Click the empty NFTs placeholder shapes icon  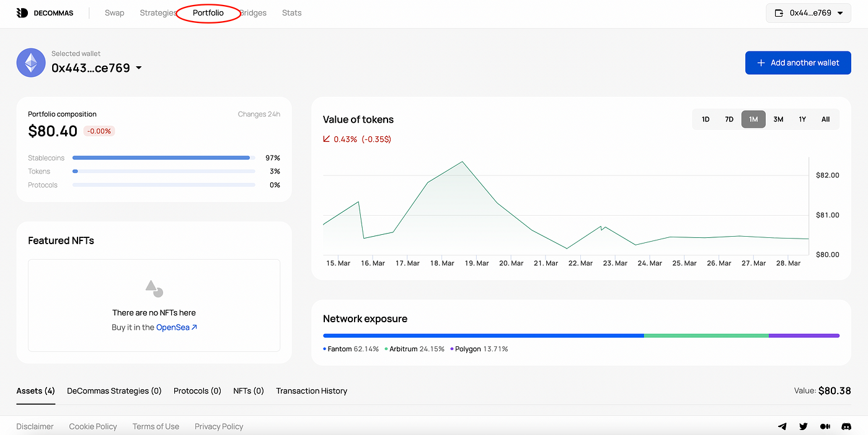[x=154, y=288]
